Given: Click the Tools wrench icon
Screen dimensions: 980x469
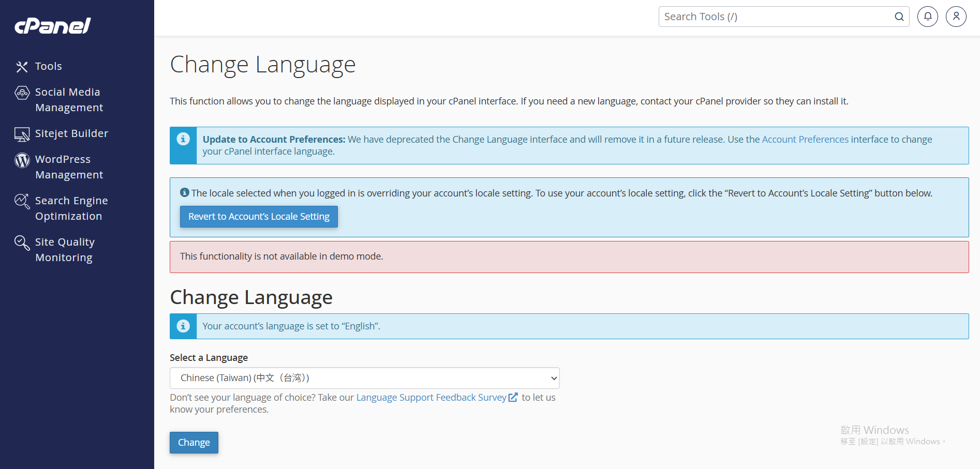Looking at the screenshot, I should click(x=22, y=67).
